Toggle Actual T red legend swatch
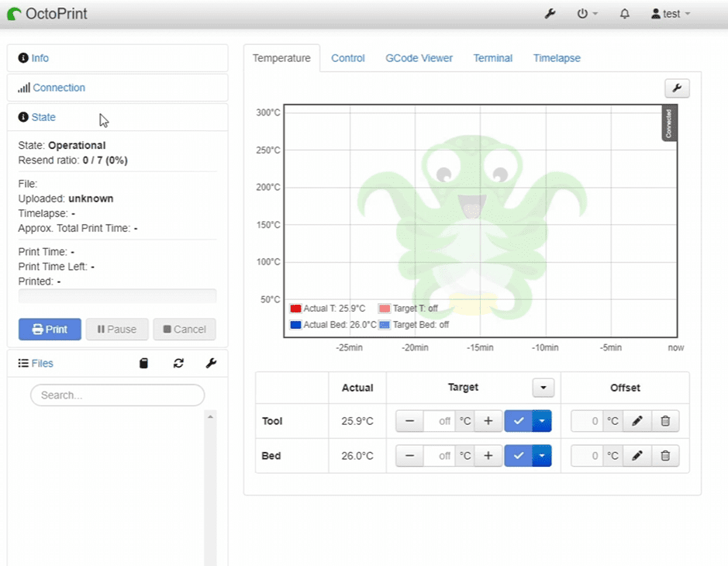 (x=295, y=309)
